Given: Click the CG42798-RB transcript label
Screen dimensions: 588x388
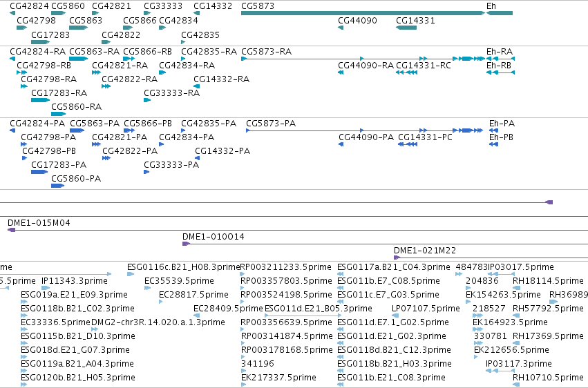Looking at the screenshot, I should pyautogui.click(x=44, y=65).
